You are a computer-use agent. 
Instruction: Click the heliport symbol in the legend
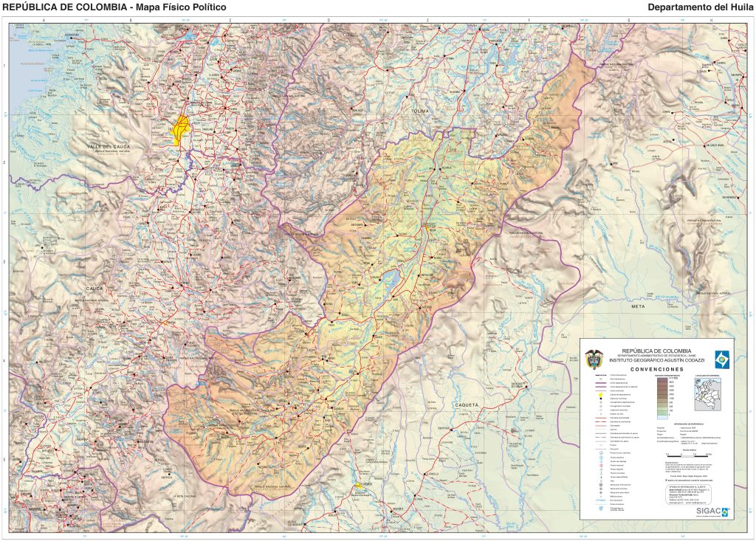pos(600,495)
